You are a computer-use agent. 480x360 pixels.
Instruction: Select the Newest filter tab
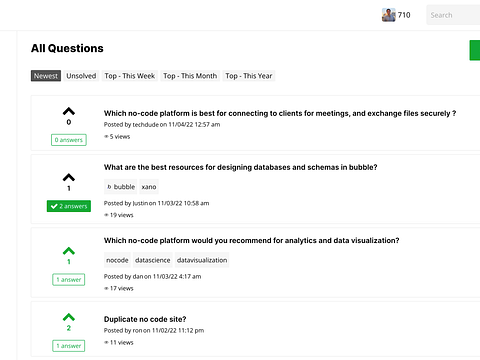(46, 76)
